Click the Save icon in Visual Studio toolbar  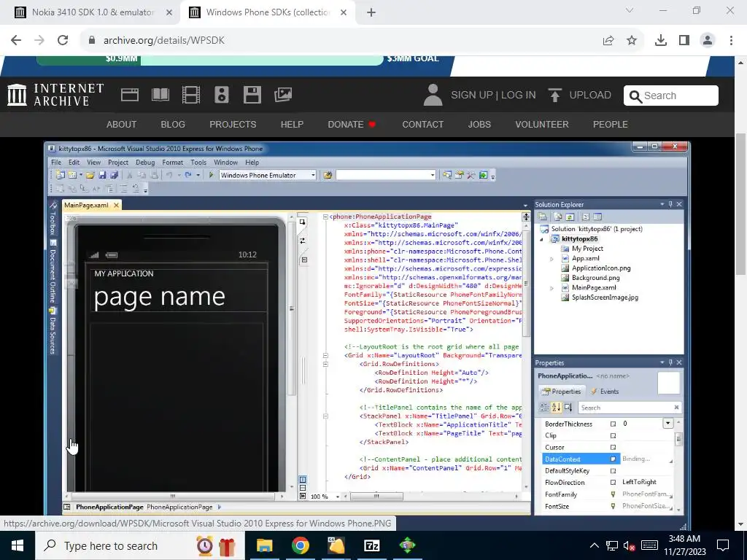tap(102, 175)
